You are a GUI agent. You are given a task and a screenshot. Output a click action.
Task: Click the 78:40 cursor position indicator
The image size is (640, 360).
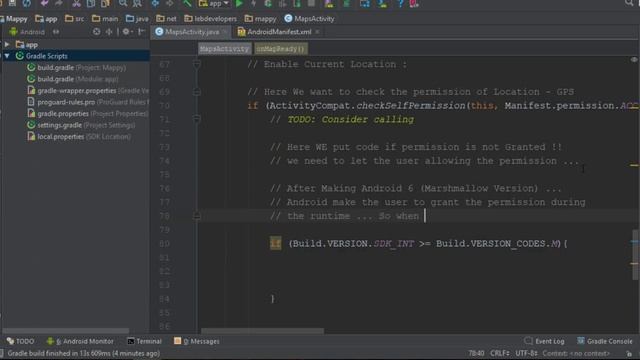tap(476, 353)
